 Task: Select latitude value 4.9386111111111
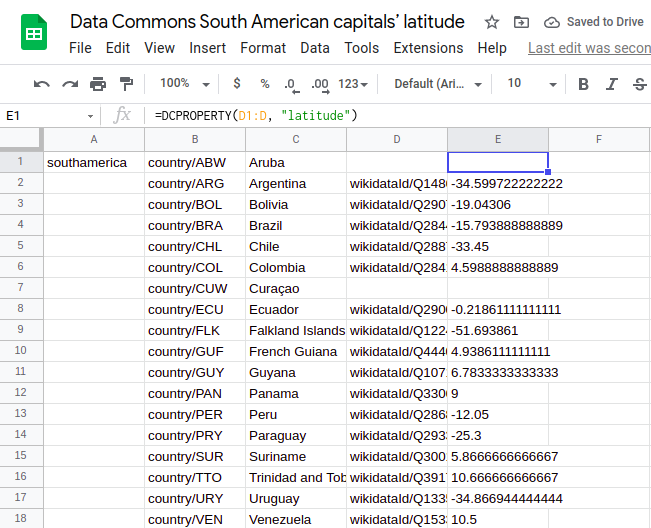pyautogui.click(x=498, y=352)
